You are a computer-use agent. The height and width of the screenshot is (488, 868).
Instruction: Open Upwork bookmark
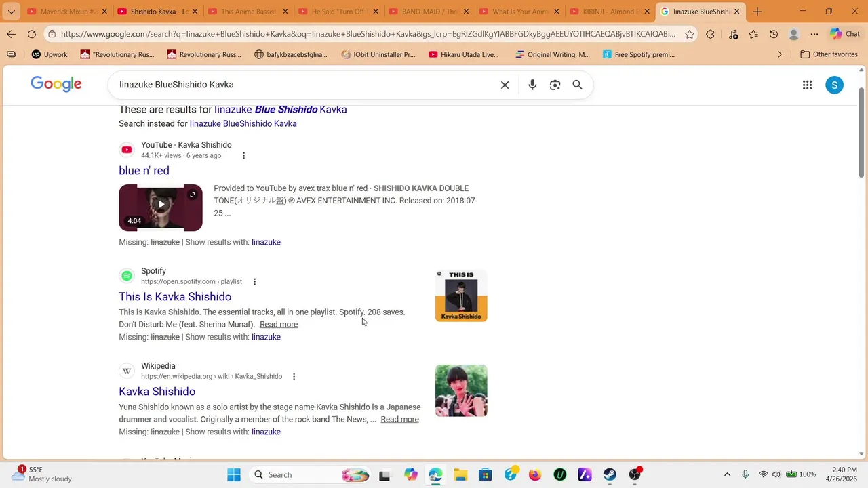click(x=50, y=54)
